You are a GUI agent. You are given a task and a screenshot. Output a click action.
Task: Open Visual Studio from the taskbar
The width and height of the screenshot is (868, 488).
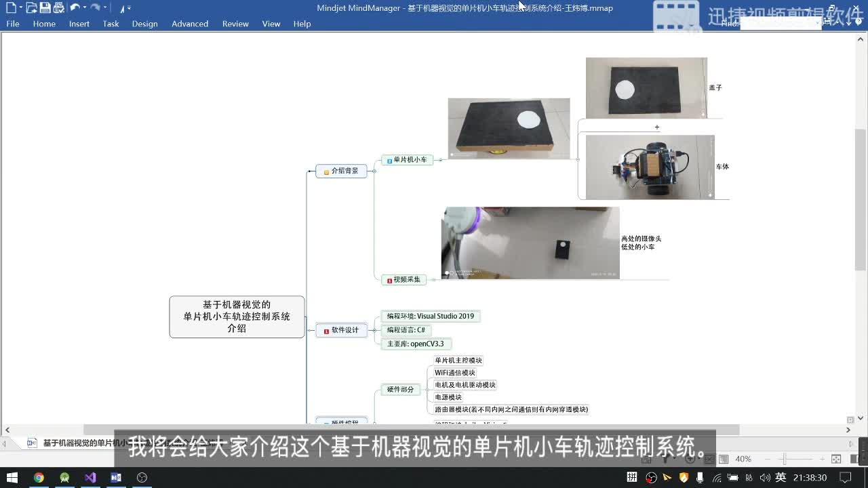(90, 477)
